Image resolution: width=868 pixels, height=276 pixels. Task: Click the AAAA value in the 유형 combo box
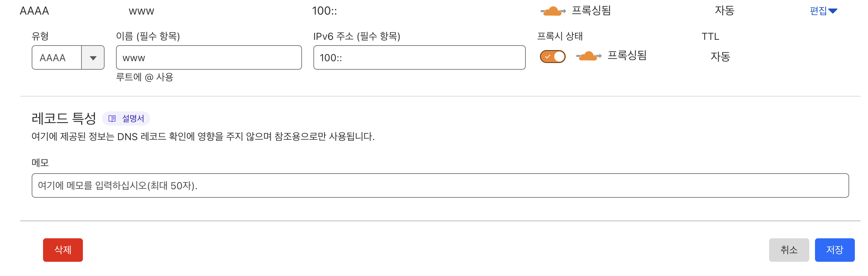tap(53, 58)
